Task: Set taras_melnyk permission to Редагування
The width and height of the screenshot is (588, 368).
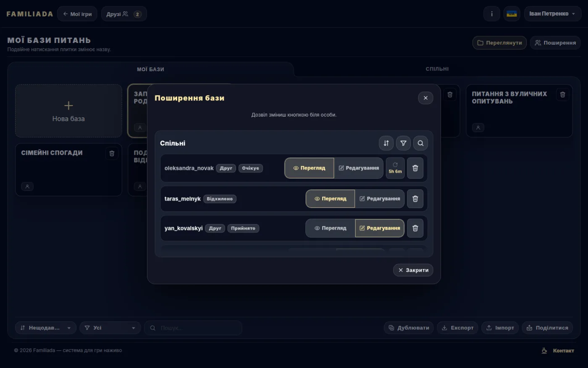Action: pos(380,199)
